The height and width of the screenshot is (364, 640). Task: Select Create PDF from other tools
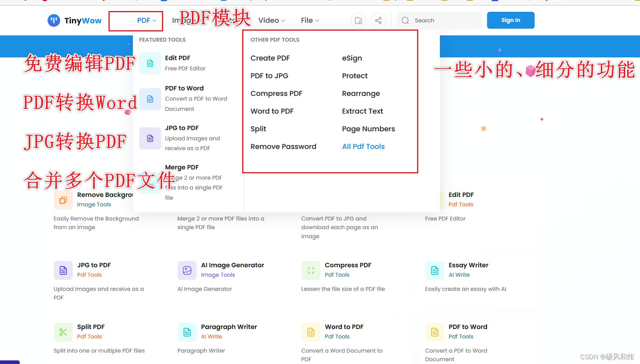click(x=270, y=58)
